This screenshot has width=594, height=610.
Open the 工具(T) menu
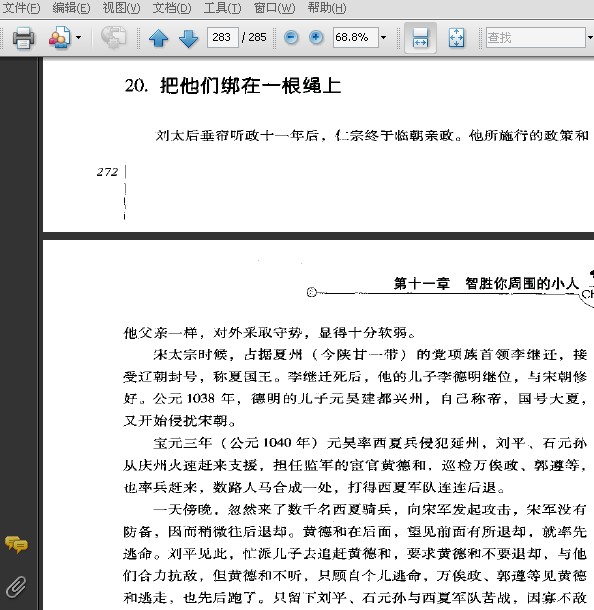click(222, 8)
